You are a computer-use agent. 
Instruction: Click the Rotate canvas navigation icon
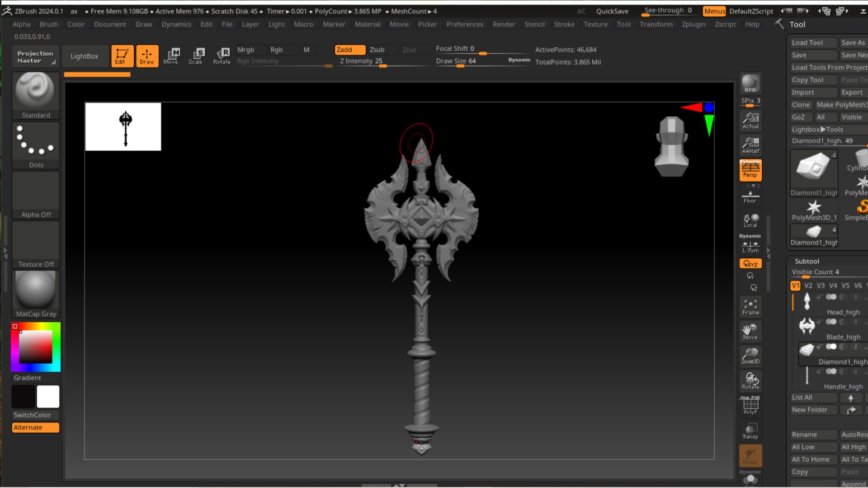750,381
